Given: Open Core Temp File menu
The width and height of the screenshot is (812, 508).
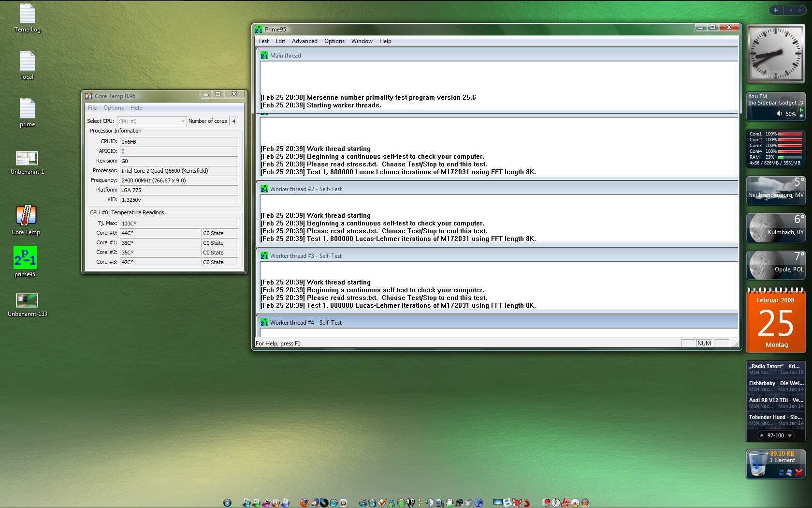Looking at the screenshot, I should click(92, 108).
